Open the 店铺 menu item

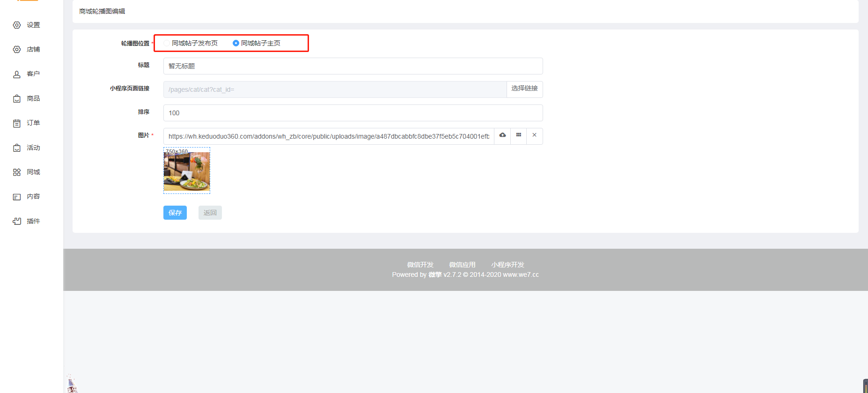tap(33, 49)
